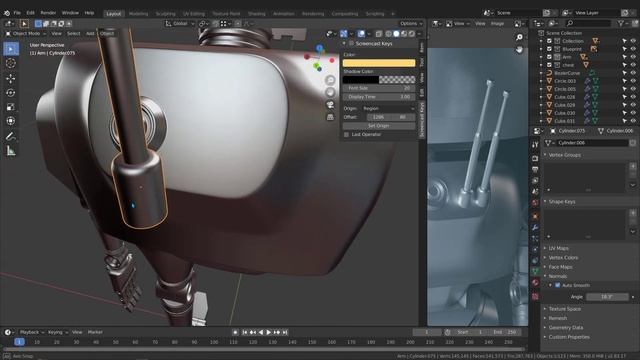Open the Tool properties tab

tap(535, 145)
